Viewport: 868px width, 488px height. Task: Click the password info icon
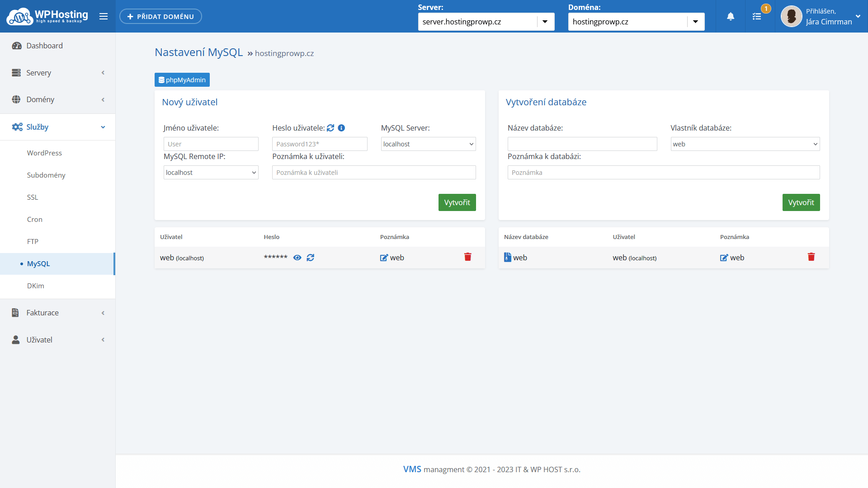341,128
